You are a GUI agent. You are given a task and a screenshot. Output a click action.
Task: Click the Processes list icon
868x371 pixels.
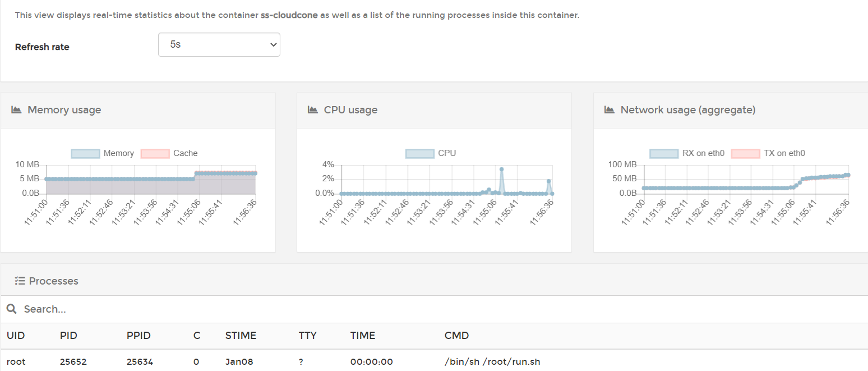(x=20, y=281)
